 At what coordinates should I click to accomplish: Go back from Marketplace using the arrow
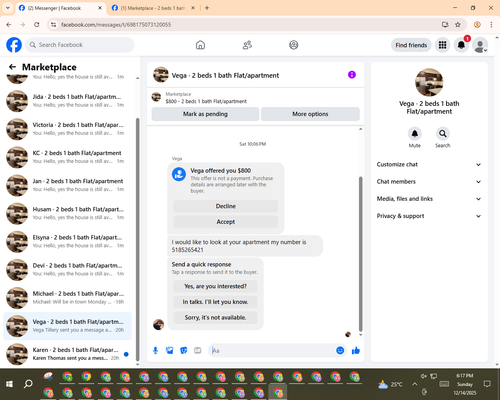coord(12,67)
